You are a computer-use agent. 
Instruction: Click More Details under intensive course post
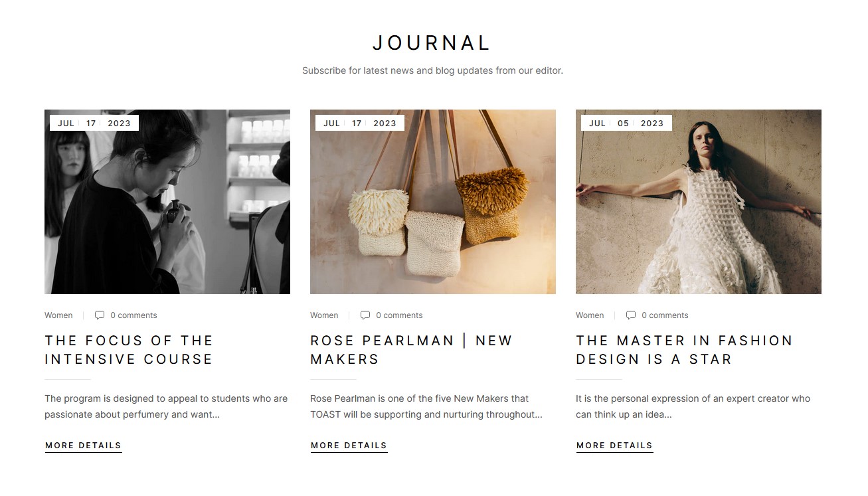[x=84, y=446]
